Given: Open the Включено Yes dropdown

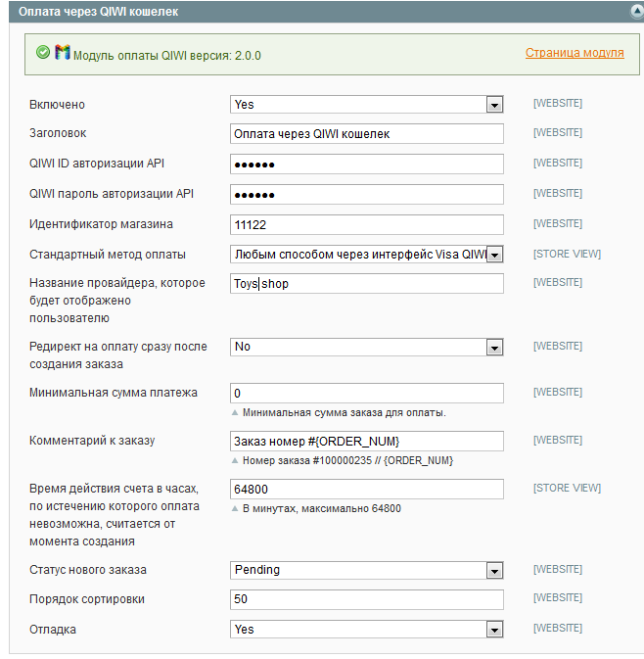Looking at the screenshot, I should click(x=366, y=104).
